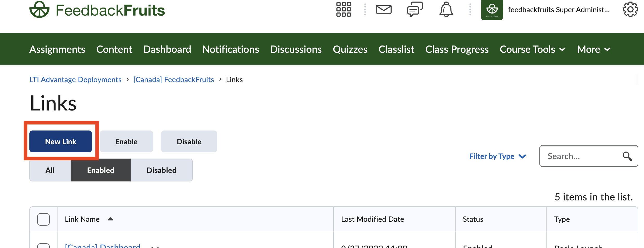Click the search magnifier icon
Screen dimensions: 644x248
click(627, 156)
